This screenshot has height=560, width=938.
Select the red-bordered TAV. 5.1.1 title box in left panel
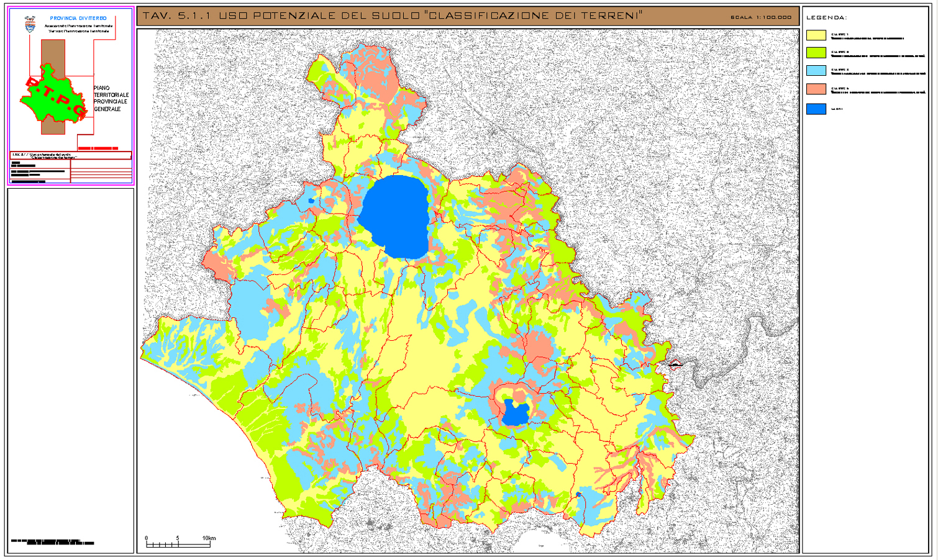(71, 155)
